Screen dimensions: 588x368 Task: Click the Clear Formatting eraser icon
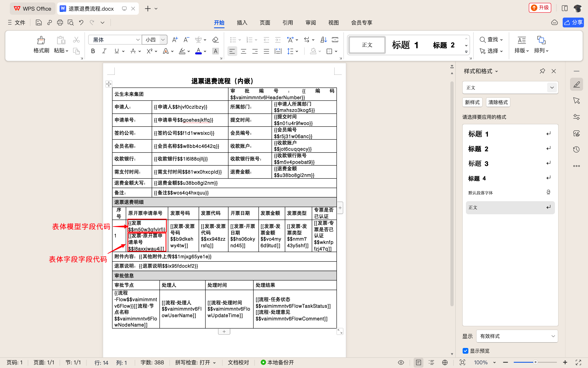(215, 40)
